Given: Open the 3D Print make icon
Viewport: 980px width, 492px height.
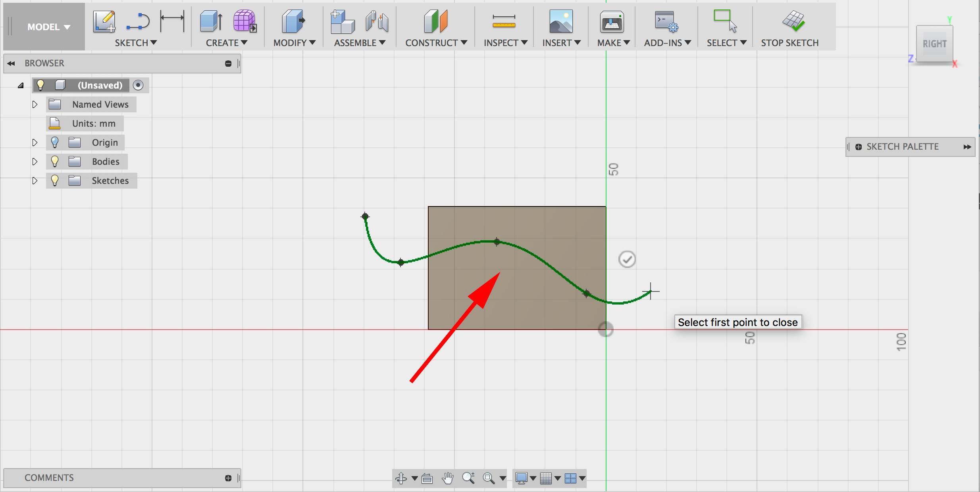Looking at the screenshot, I should (x=612, y=21).
